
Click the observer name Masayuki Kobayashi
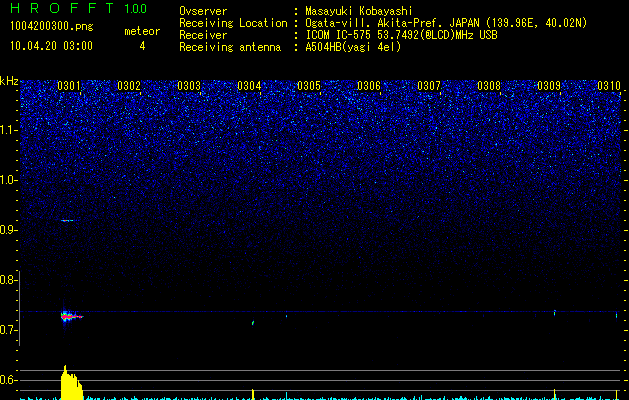(x=359, y=11)
